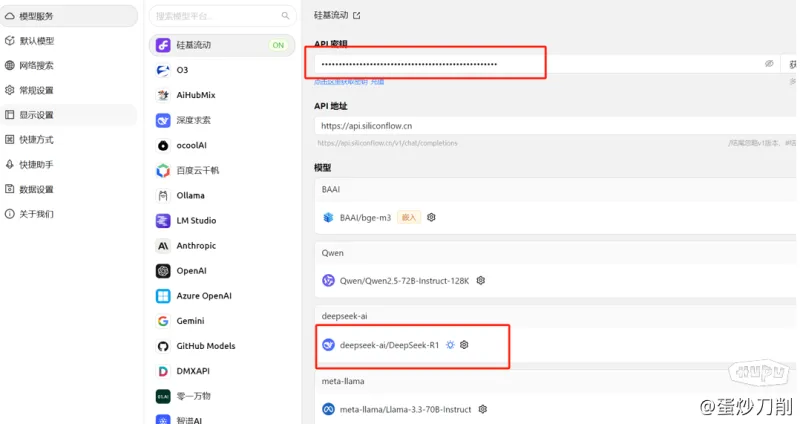Open the 默认模型 settings section
This screenshot has width=800, height=424.
click(69, 41)
